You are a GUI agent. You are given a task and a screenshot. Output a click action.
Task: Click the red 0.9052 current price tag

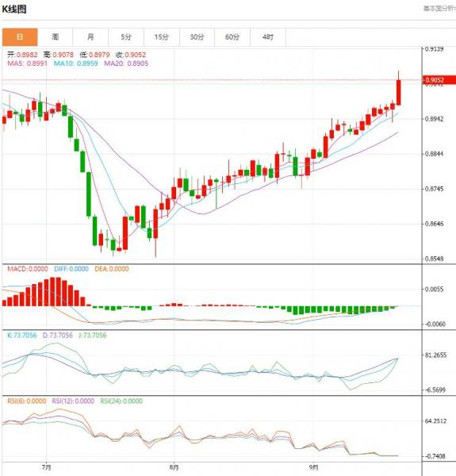click(x=439, y=80)
